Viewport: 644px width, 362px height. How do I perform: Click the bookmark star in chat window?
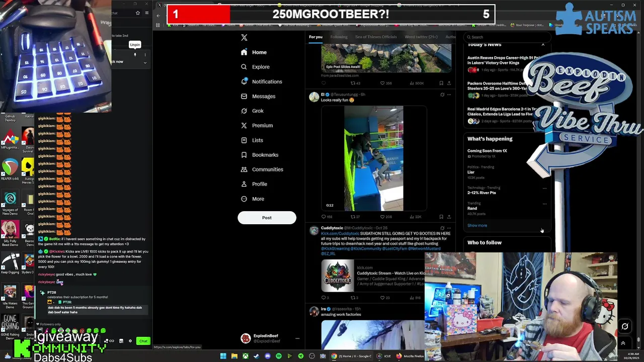pos(137,13)
